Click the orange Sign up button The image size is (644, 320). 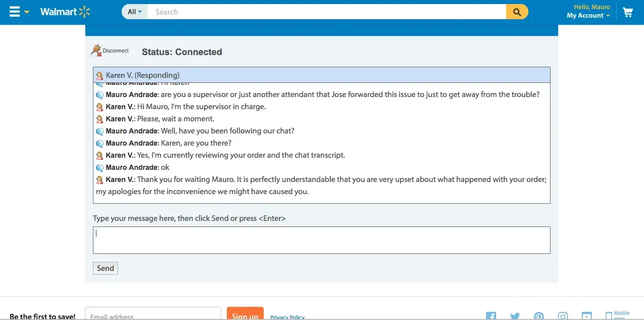(245, 314)
